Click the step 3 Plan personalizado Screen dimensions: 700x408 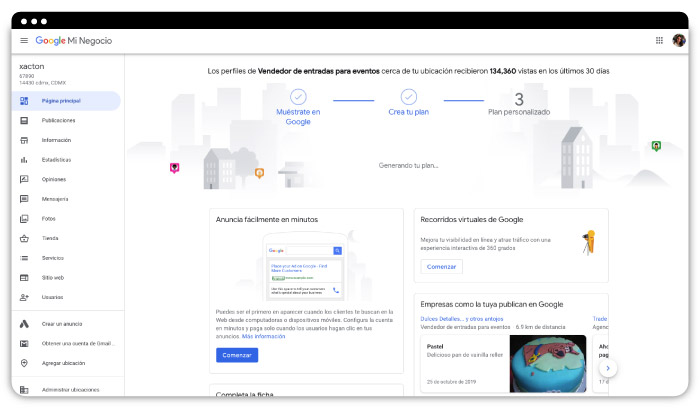click(x=519, y=104)
